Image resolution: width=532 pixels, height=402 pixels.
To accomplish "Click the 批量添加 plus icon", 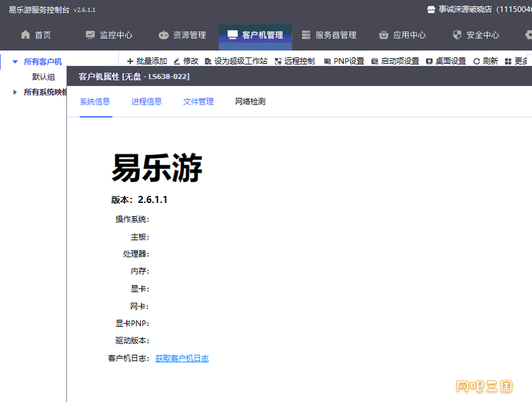I will [130, 61].
